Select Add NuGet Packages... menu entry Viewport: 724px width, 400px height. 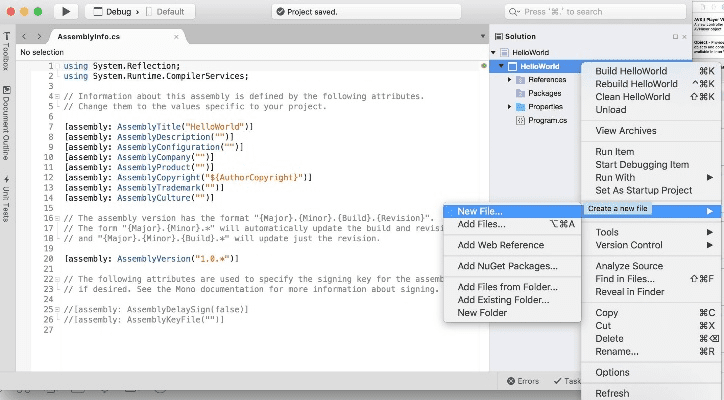[507, 266]
